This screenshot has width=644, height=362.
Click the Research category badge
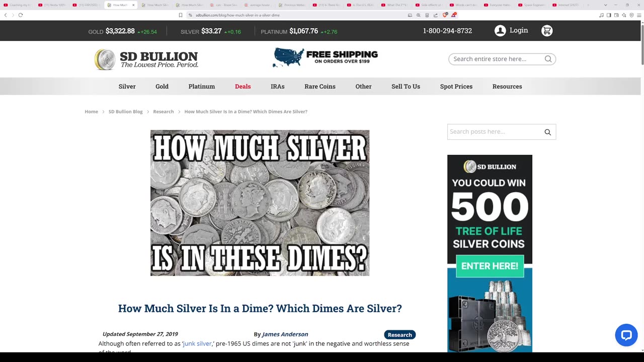coord(400,335)
